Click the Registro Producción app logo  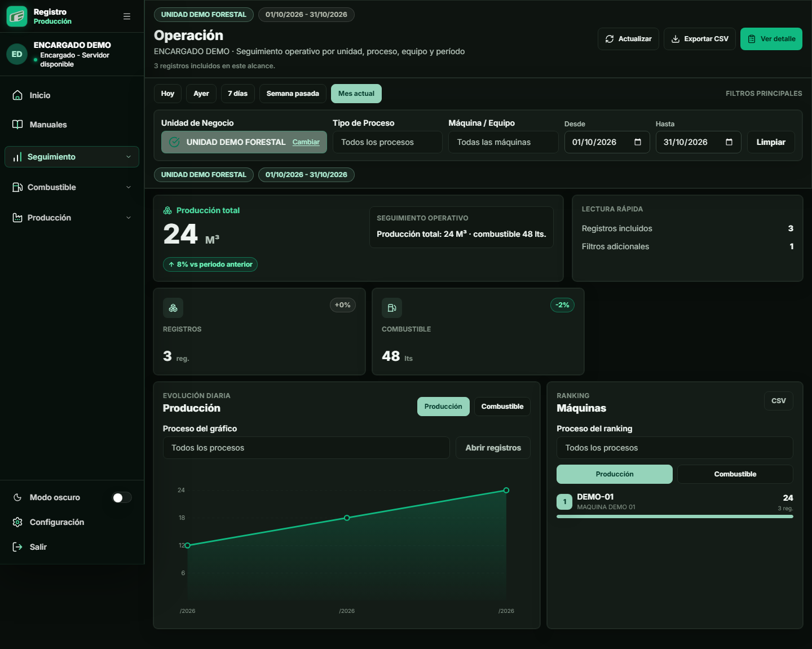(x=17, y=16)
